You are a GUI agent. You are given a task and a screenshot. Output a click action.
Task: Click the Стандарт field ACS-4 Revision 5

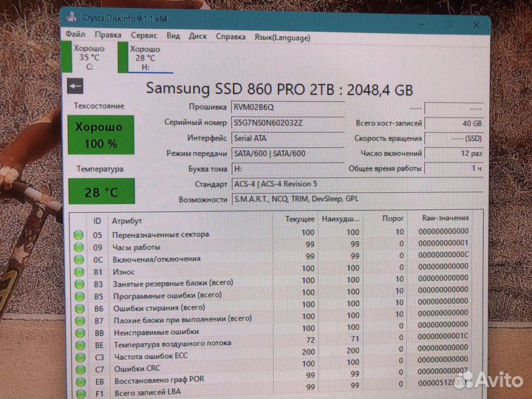358,184
